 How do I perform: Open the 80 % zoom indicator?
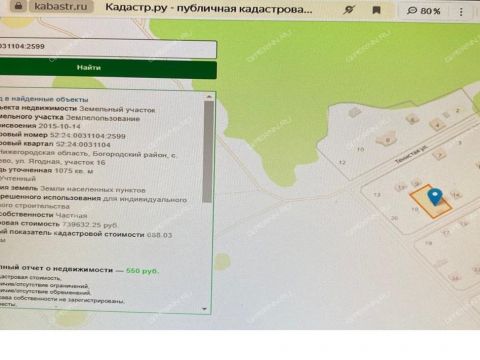coord(424,11)
